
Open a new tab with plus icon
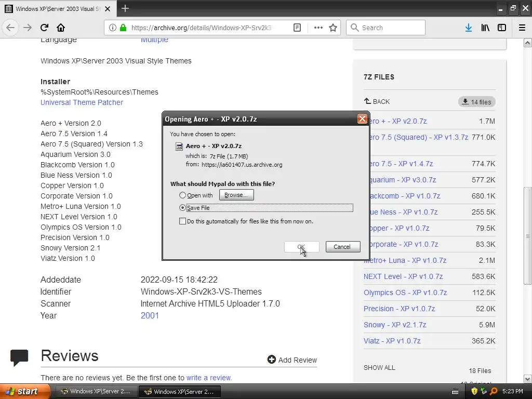125,8
